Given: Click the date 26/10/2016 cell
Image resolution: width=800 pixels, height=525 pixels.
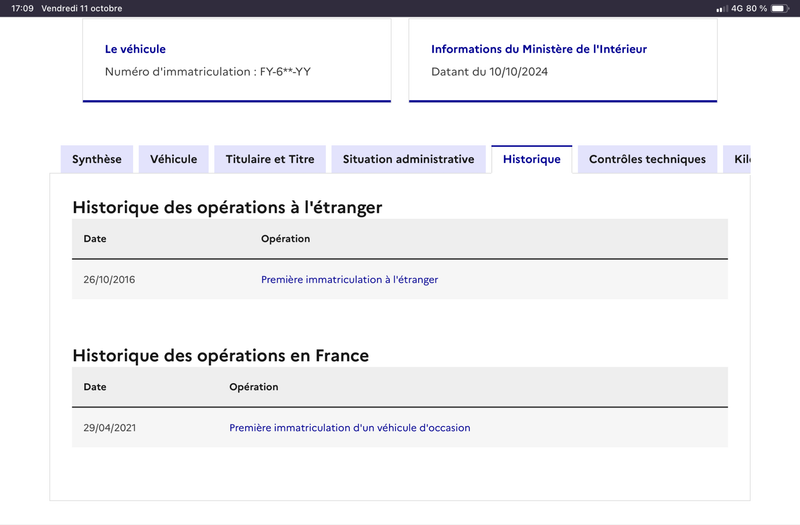Looking at the screenshot, I should [109, 280].
